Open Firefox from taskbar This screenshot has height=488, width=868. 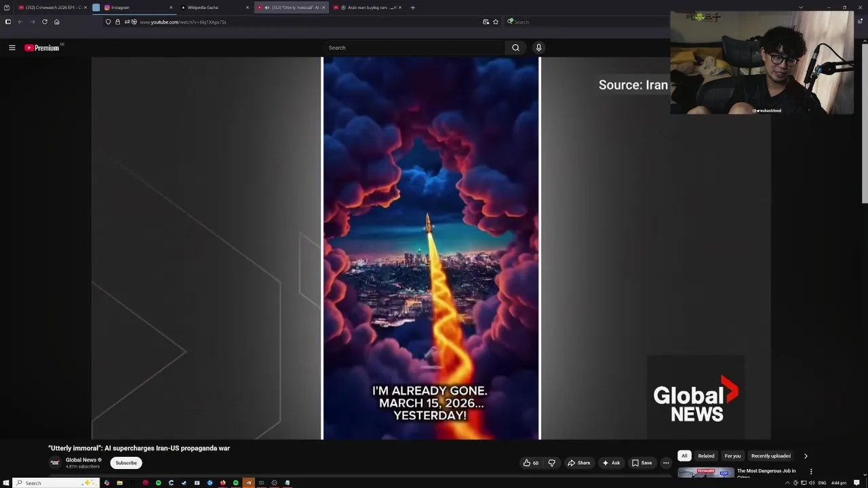tap(222, 483)
